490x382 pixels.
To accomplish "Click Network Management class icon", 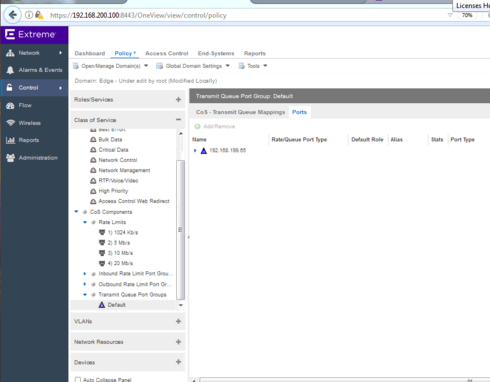I will 93,170.
